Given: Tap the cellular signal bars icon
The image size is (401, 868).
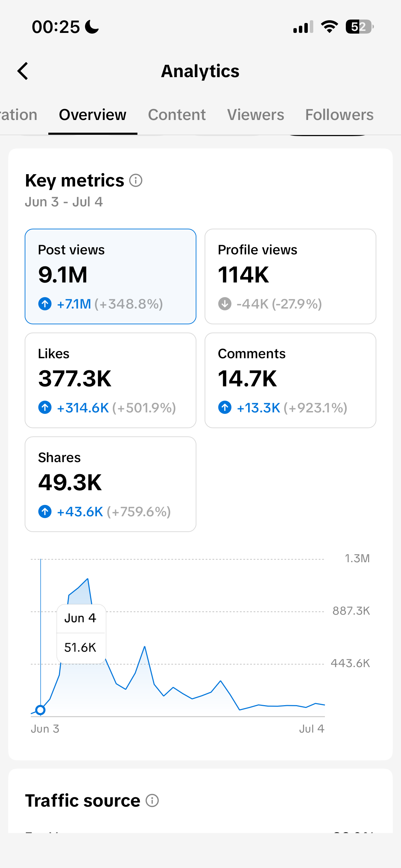Looking at the screenshot, I should coord(303,27).
